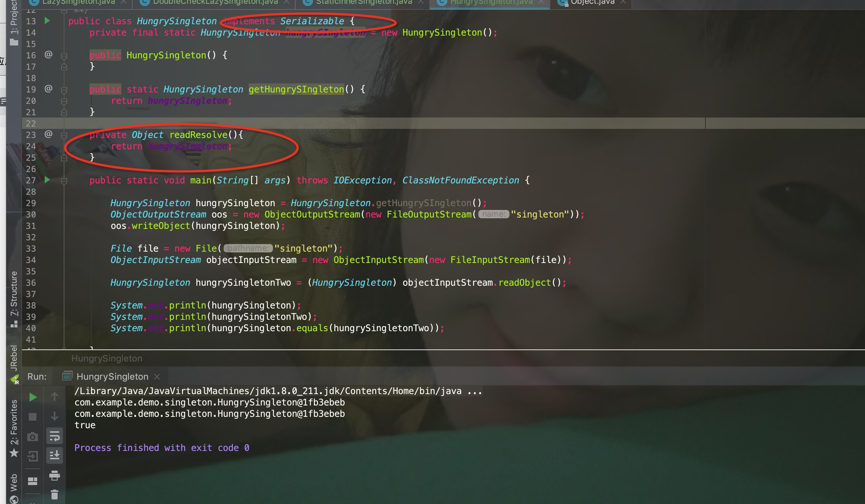Click the Restore Layout icon in Run panel
This screenshot has height=504, width=865.
coord(33,481)
